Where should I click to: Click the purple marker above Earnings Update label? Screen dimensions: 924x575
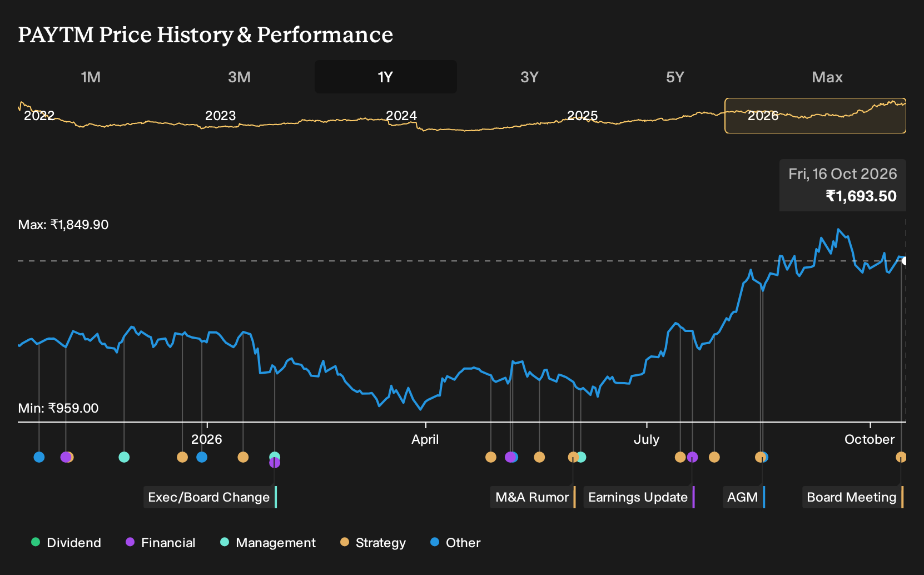pyautogui.click(x=692, y=457)
